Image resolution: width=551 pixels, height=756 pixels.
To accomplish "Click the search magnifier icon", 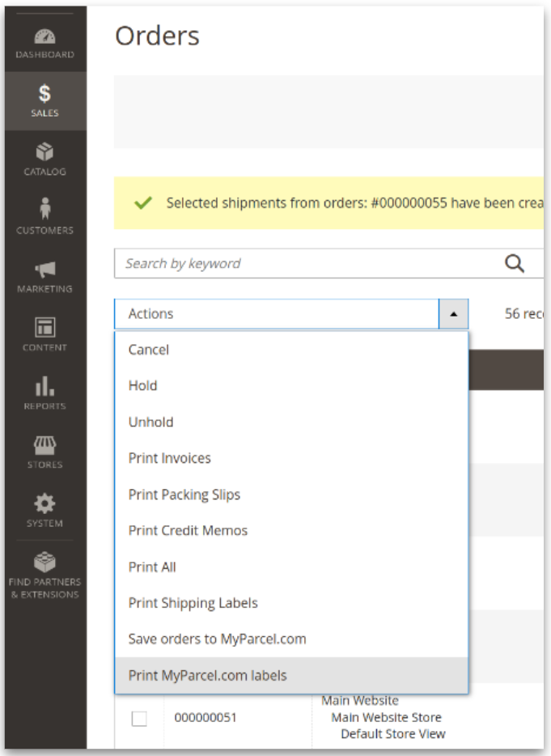I will pos(515,263).
